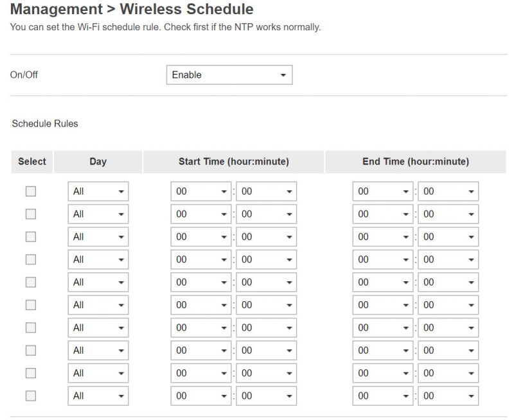
Task: Check the first schedule rule checkbox
Action: tap(31, 191)
